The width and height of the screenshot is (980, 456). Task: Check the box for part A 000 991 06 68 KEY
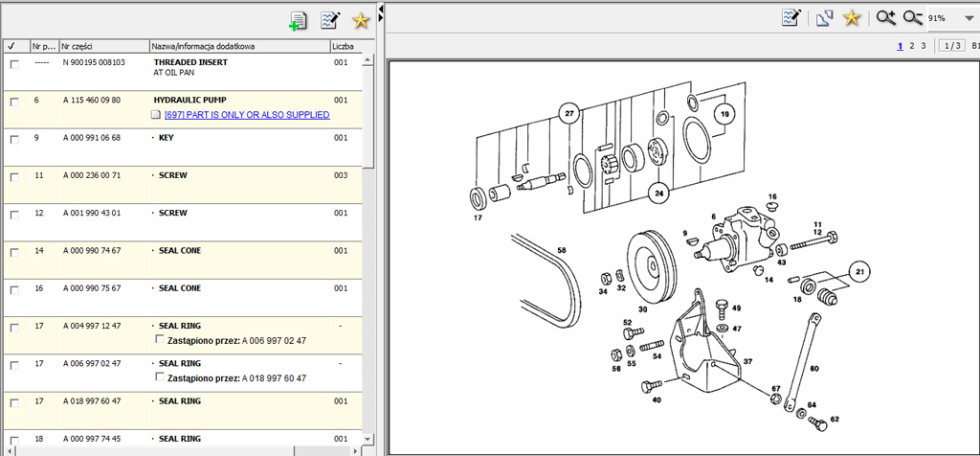coord(14,139)
